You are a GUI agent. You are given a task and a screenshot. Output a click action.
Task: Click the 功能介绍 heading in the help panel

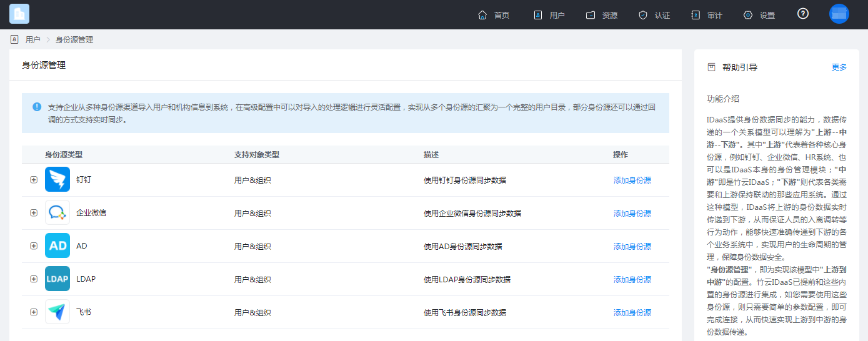pos(723,99)
